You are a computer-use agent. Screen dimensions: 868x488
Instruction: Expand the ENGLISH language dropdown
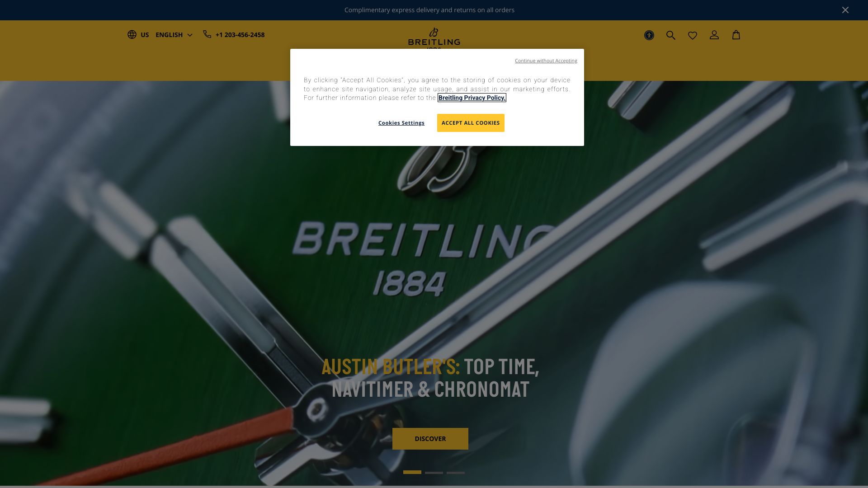[174, 35]
